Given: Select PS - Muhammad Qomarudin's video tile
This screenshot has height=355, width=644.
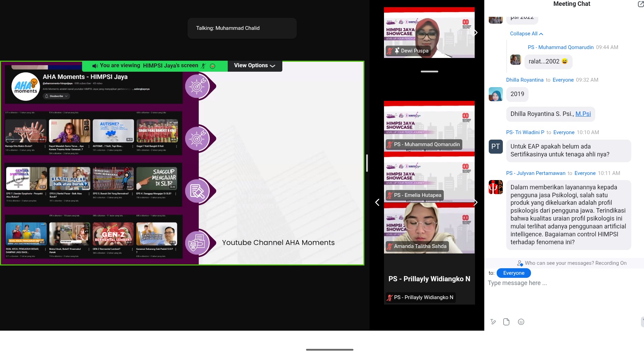Looking at the screenshot, I should point(429,126).
